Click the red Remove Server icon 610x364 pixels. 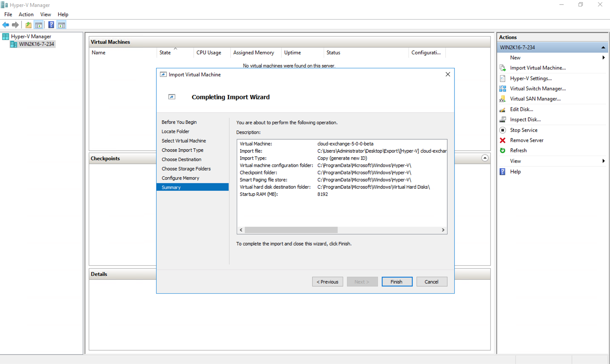503,140
